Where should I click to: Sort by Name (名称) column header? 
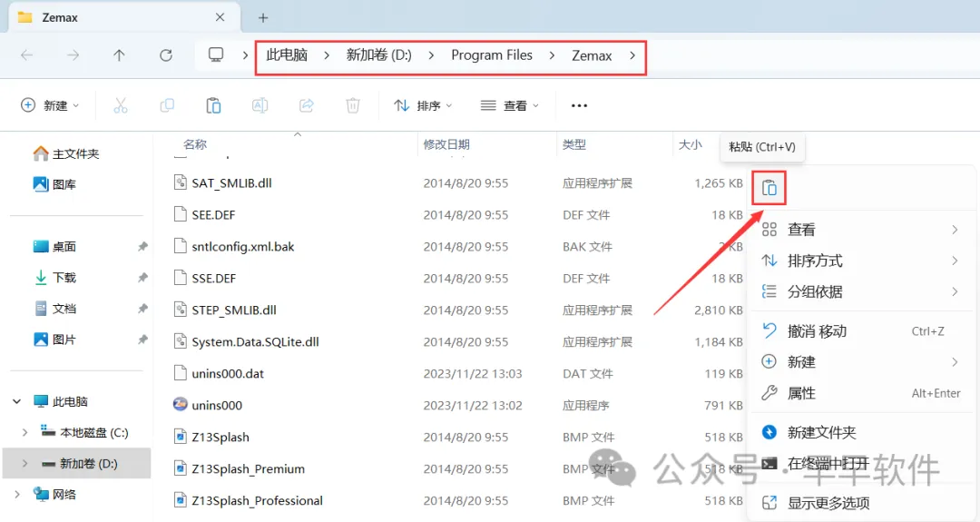pyautogui.click(x=195, y=144)
